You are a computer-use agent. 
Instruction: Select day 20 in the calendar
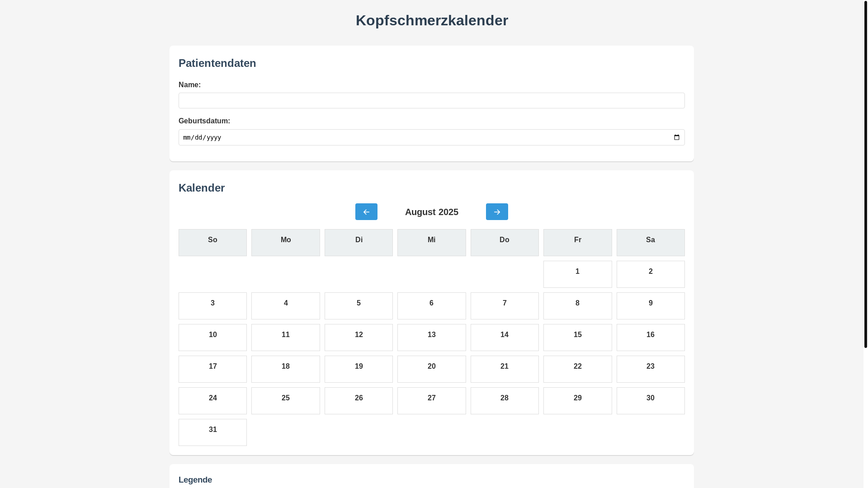pos(432,369)
